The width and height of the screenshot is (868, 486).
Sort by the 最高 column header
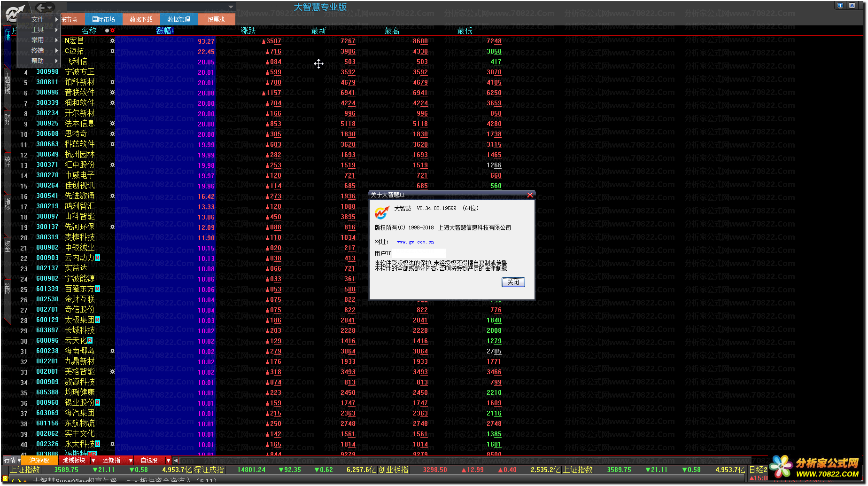point(392,31)
